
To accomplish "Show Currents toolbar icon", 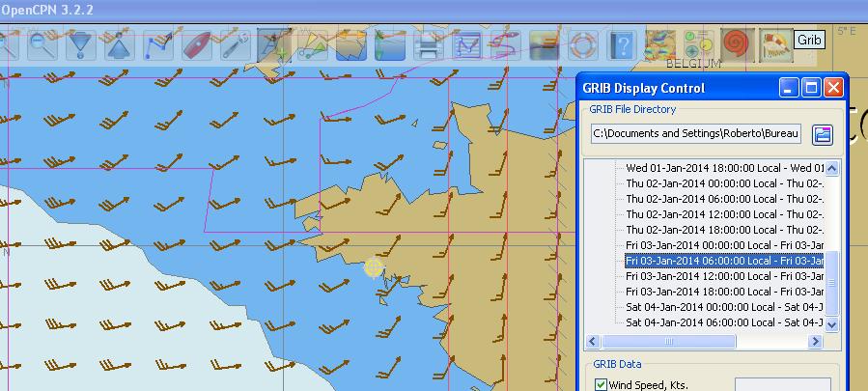I will [350, 44].
